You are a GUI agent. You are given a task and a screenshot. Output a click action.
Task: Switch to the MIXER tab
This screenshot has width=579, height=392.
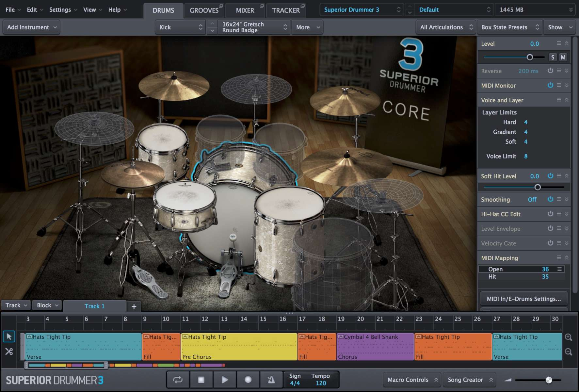coord(244,10)
